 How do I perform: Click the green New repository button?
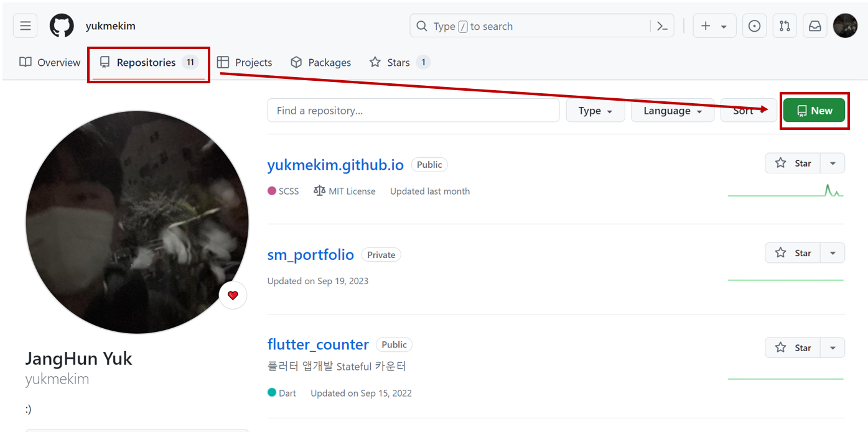pos(814,111)
